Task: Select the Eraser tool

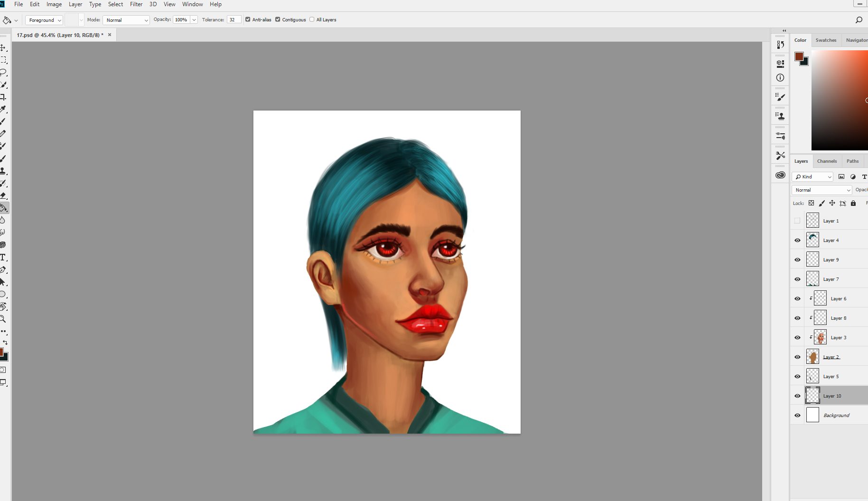Action: [x=3, y=195]
